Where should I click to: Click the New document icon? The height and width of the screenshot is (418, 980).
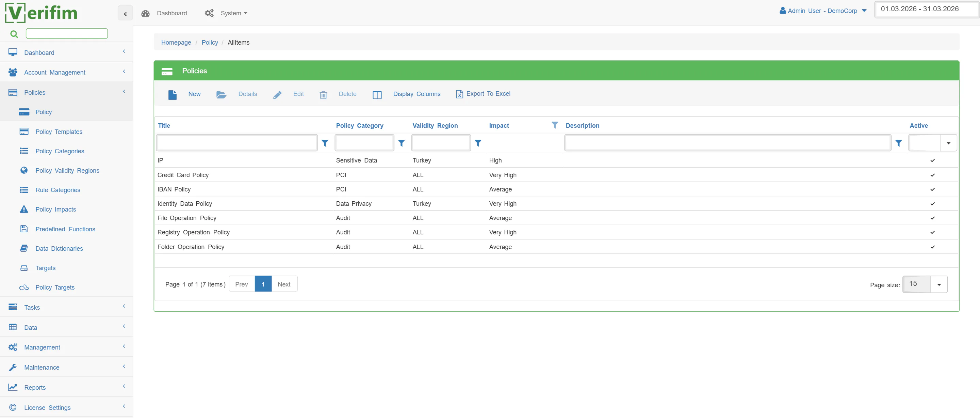pos(172,94)
